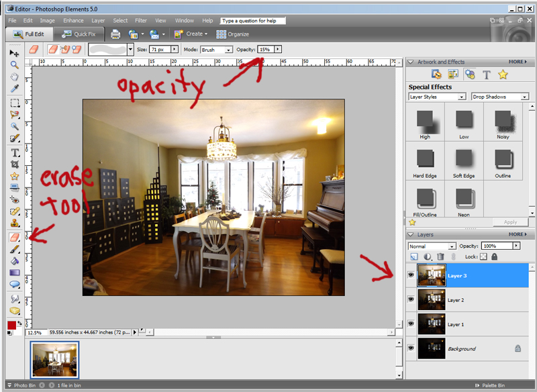
Task: Hide Layer 2 using its eye icon
Action: coord(411,299)
